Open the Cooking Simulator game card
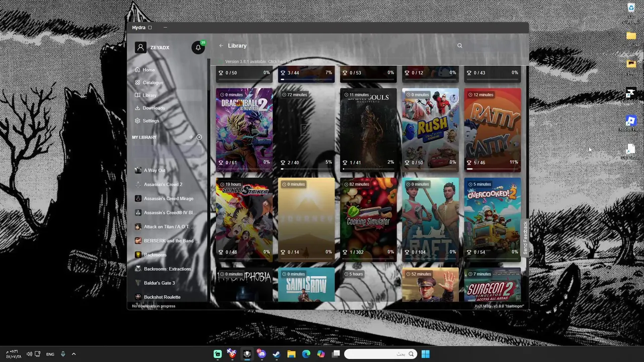644x362 pixels. [368, 219]
